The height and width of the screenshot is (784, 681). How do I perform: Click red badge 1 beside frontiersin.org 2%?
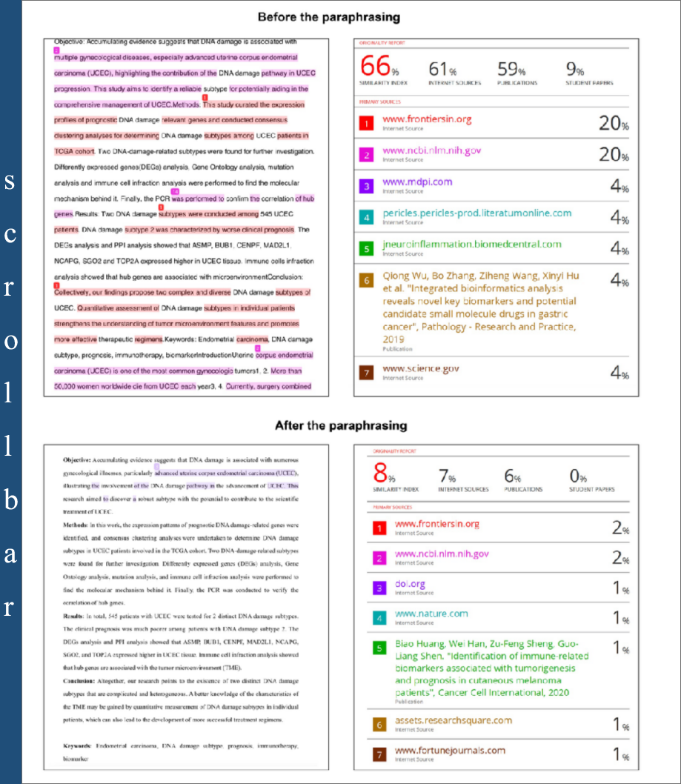click(379, 528)
